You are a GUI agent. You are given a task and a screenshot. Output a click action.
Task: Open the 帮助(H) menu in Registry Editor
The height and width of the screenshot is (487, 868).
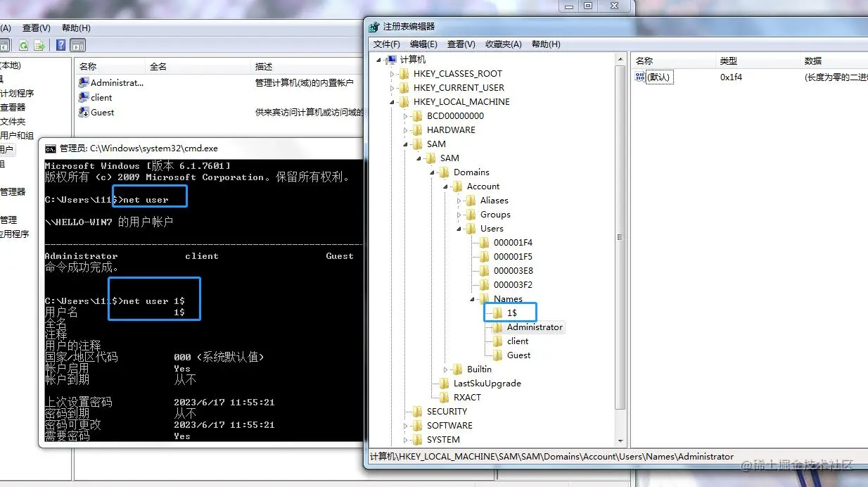click(x=546, y=44)
